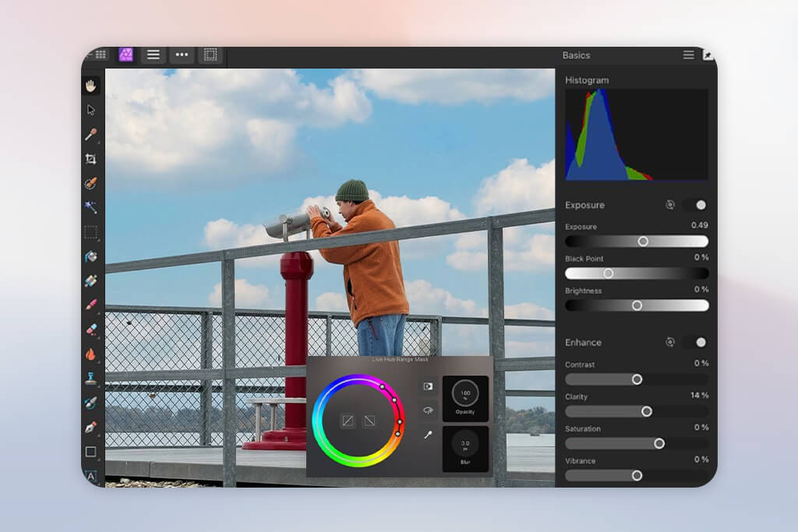Open the Basics panel list menu

(688, 55)
